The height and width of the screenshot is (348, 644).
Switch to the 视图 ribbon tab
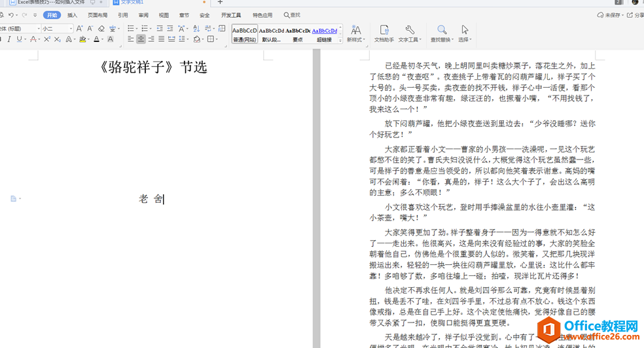pos(164,15)
